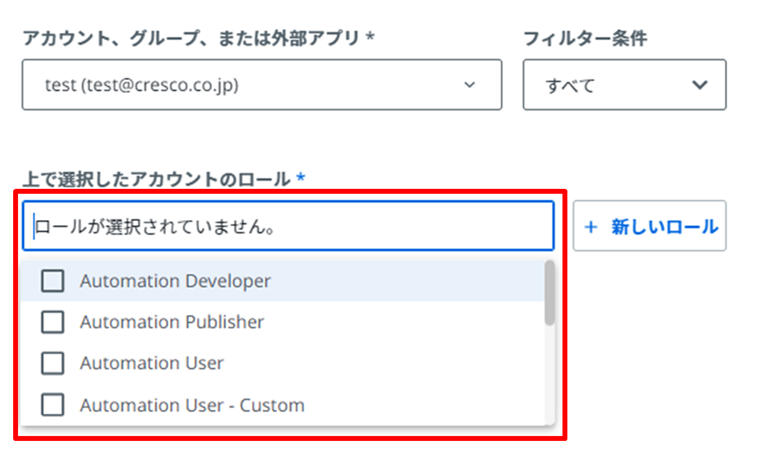Open the test (test@cresco.co.jp) account combo box
The width and height of the screenshot is (783, 459).
262,85
